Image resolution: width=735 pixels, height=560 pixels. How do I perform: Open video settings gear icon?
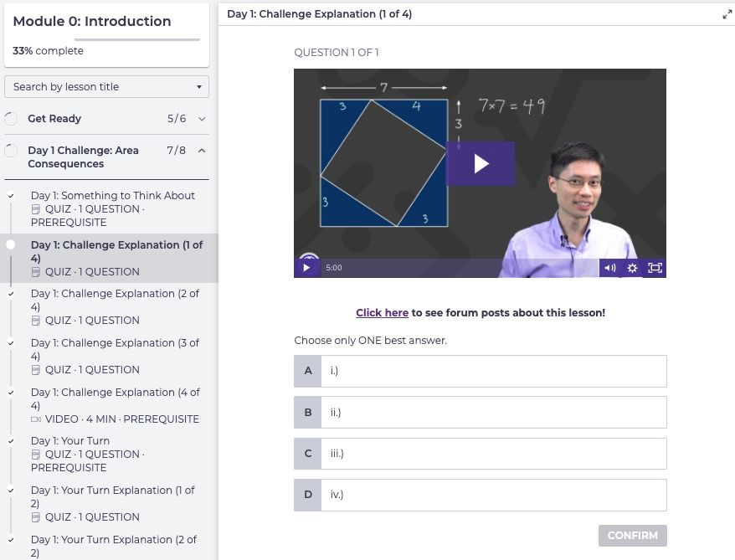click(x=632, y=268)
